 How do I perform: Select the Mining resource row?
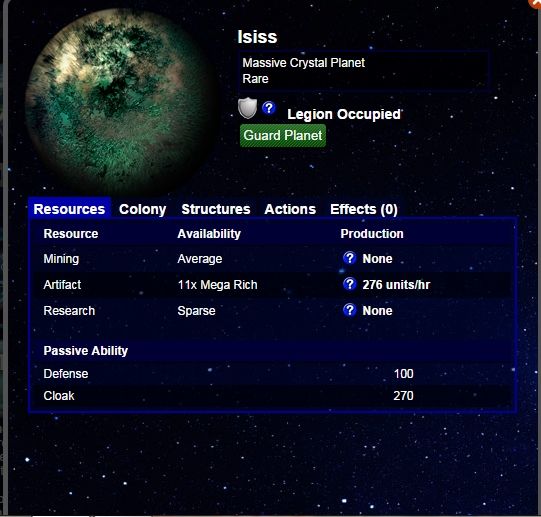[x=273, y=259]
